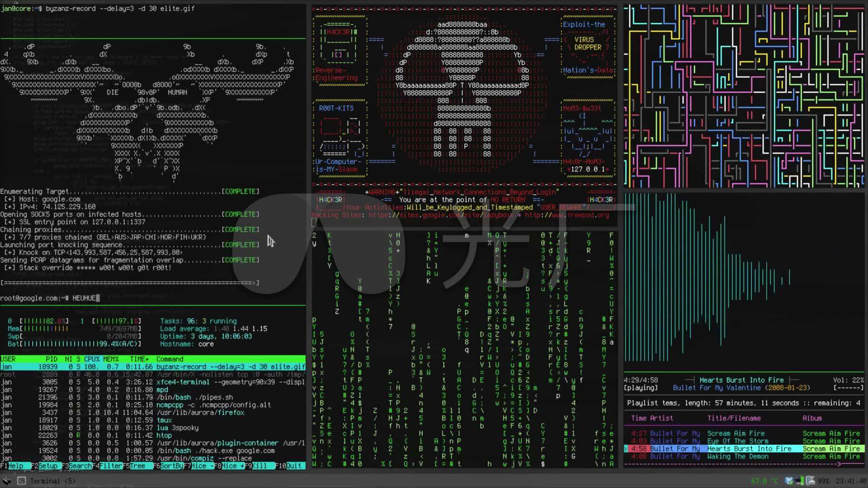Sort htop by the USER column header
This screenshot has height=488, width=868.
pos(8,359)
